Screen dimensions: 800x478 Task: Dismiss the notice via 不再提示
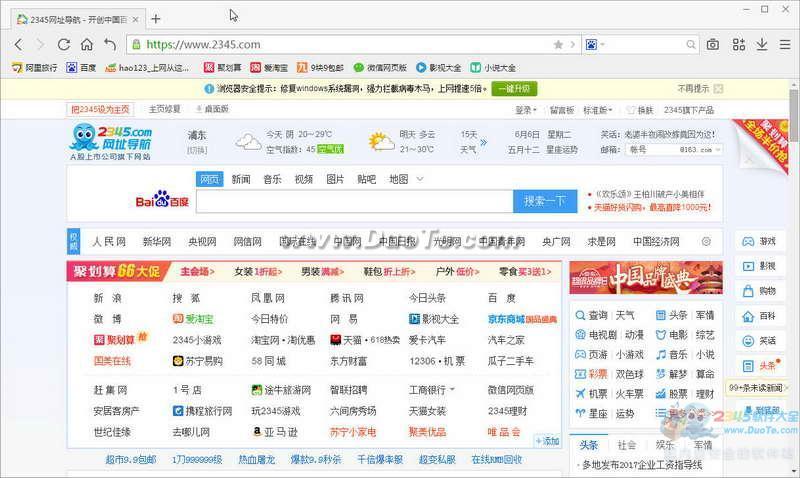tap(693, 88)
